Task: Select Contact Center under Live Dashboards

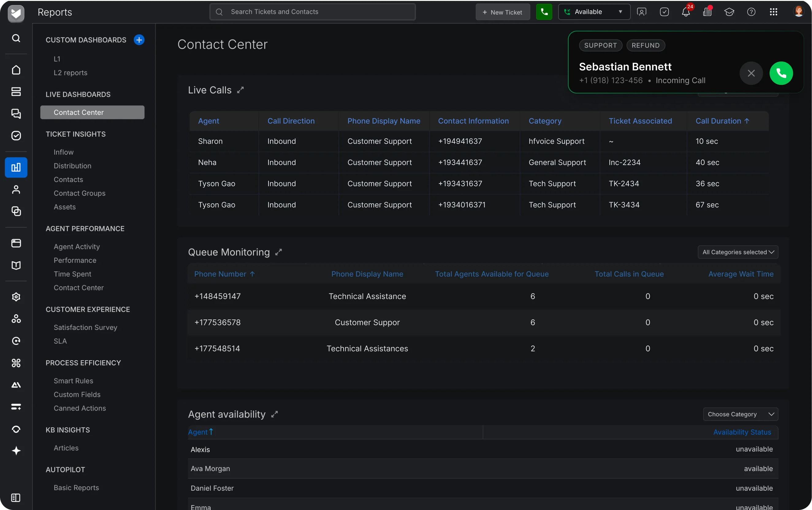Action: [92, 112]
